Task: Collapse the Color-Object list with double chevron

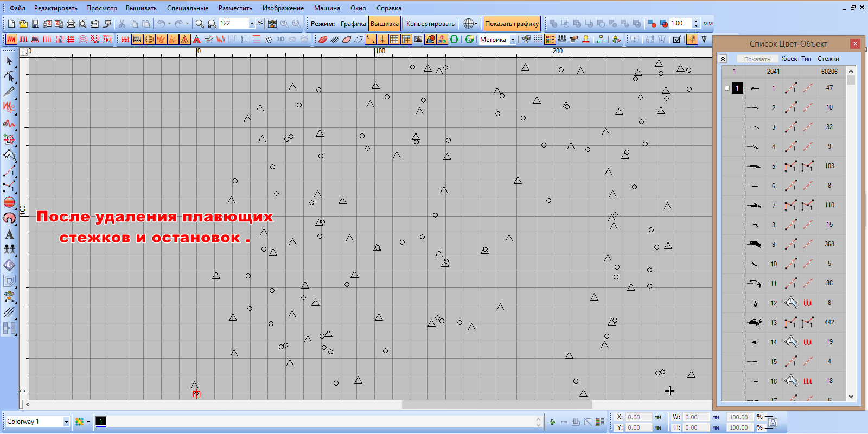Action: click(x=723, y=59)
